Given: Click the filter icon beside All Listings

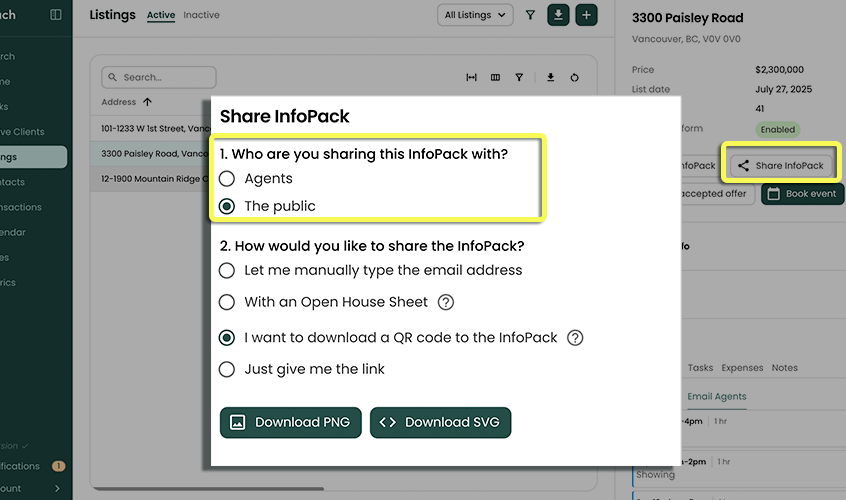Looking at the screenshot, I should pyautogui.click(x=530, y=15).
